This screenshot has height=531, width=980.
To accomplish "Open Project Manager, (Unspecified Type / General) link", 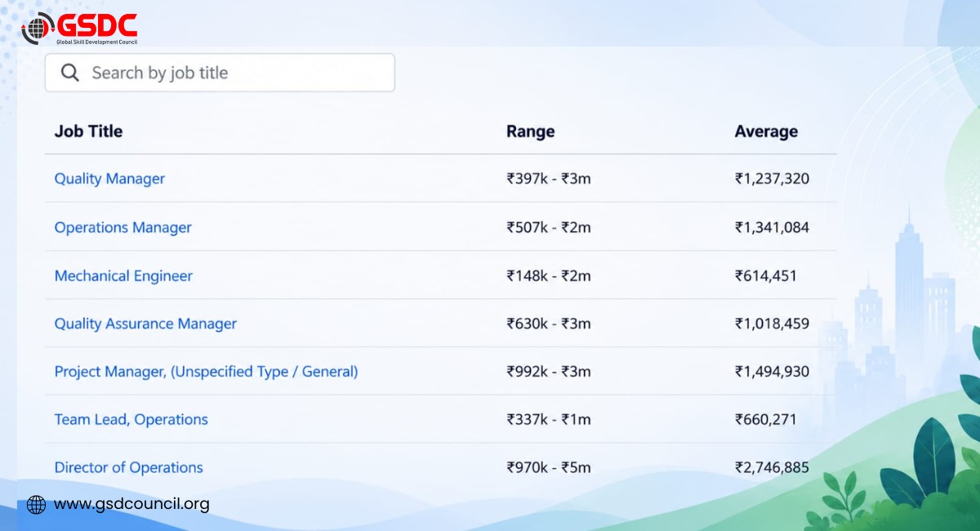I will click(206, 372).
